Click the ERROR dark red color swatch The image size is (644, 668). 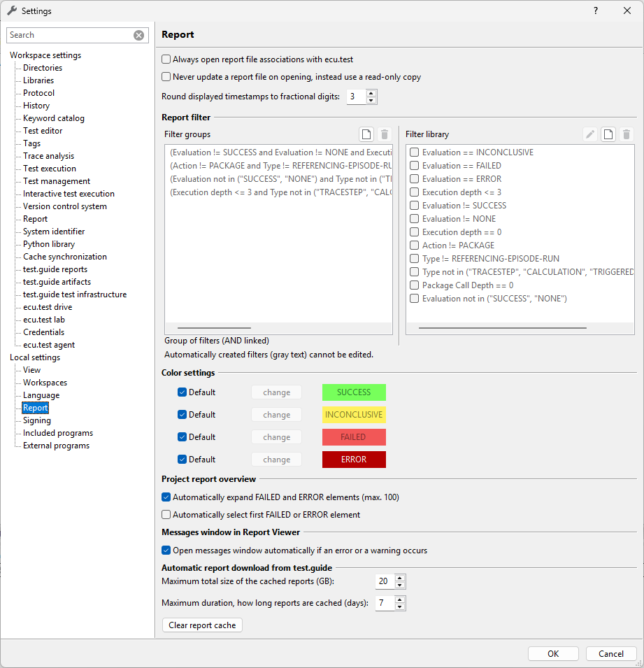pyautogui.click(x=354, y=460)
